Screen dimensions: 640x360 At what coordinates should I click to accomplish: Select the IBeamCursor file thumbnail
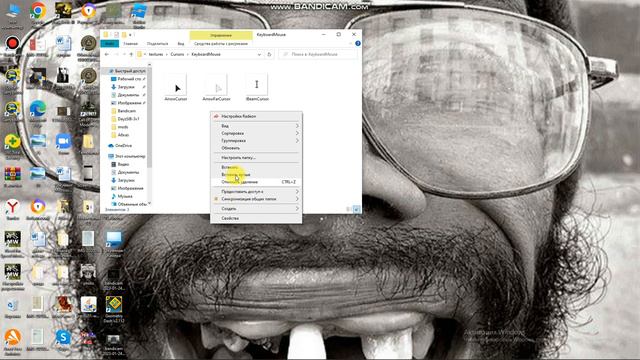(257, 87)
